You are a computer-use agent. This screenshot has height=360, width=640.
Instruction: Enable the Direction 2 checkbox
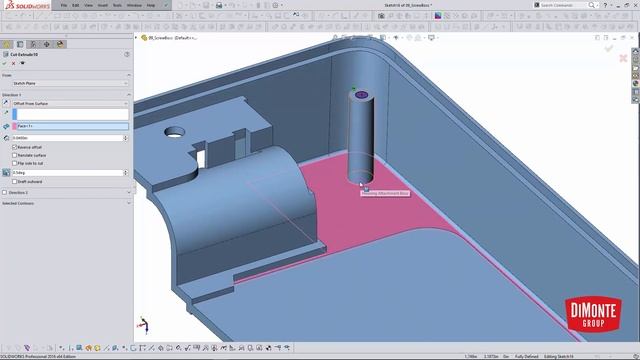[4, 192]
